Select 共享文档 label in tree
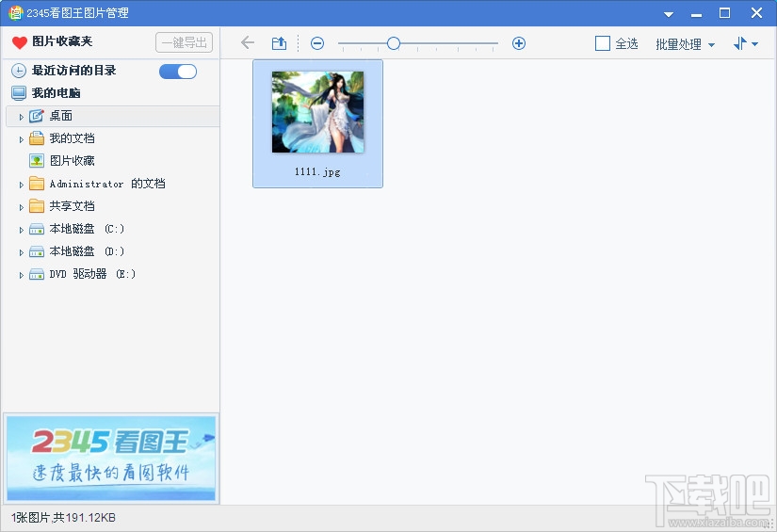The height and width of the screenshot is (532, 777). tap(72, 206)
